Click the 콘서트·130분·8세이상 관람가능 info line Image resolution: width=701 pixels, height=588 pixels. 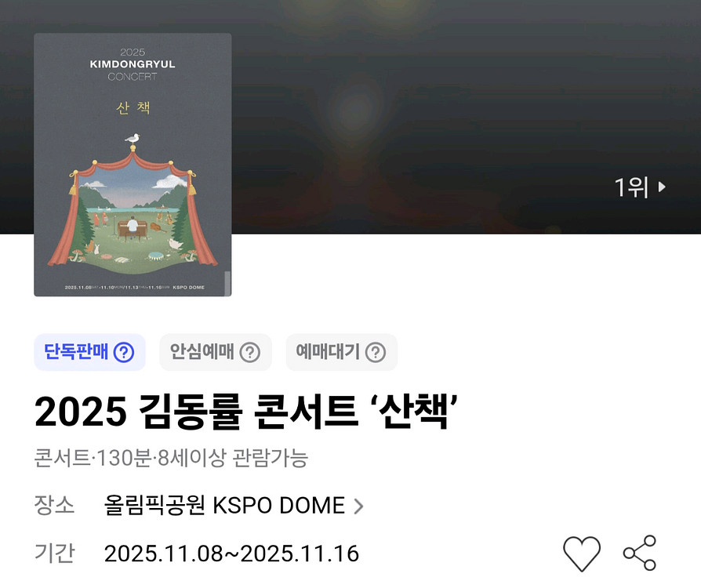pyautogui.click(x=171, y=458)
